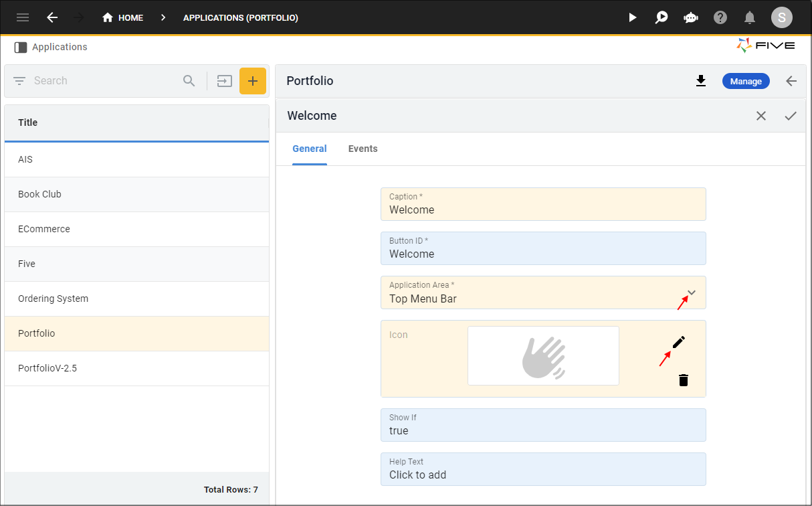Add a new application with plus button
Image resolution: width=812 pixels, height=506 pixels.
point(253,81)
